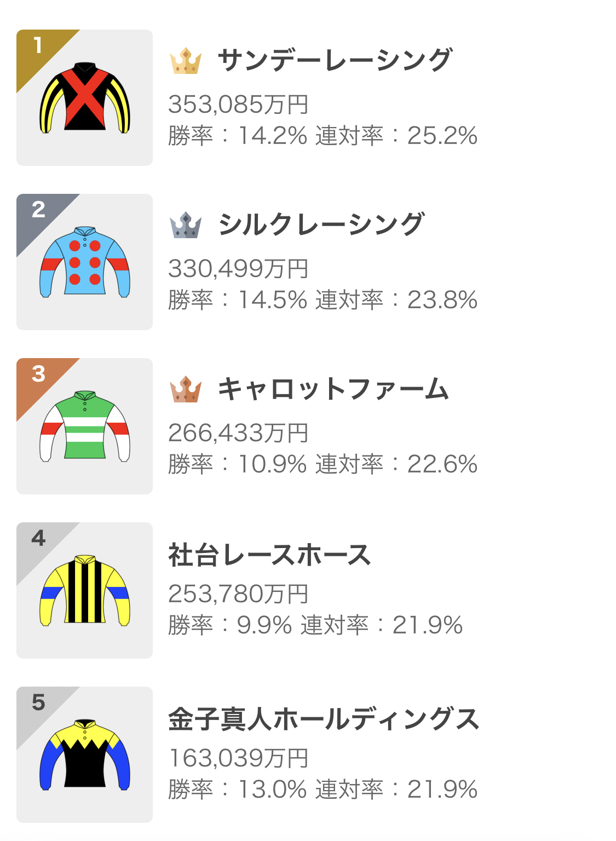This screenshot has width=616, height=841.
Task: Click the yellow and black striped jersey
Action: 85,591
